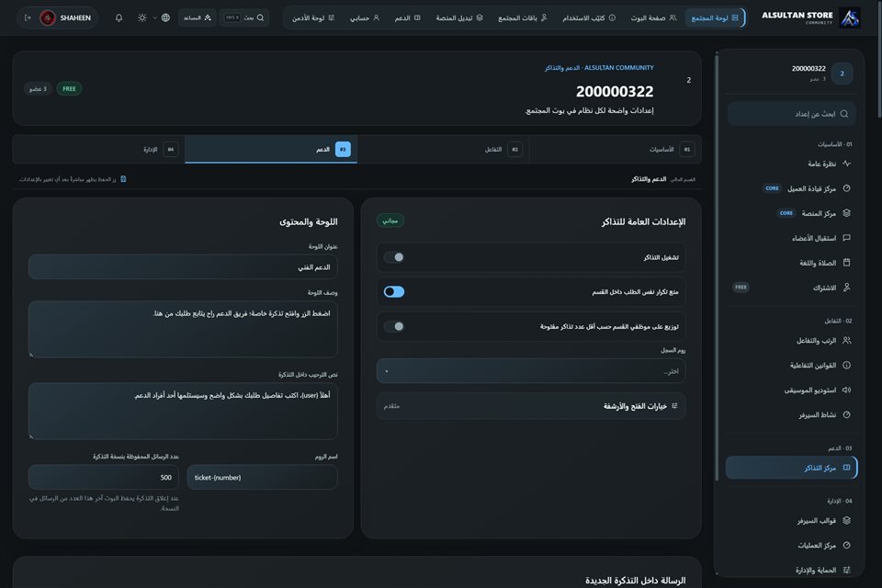Click the الرسالة داخل التذكرة الجديدة heading
882x588 pixels.
coord(635,580)
